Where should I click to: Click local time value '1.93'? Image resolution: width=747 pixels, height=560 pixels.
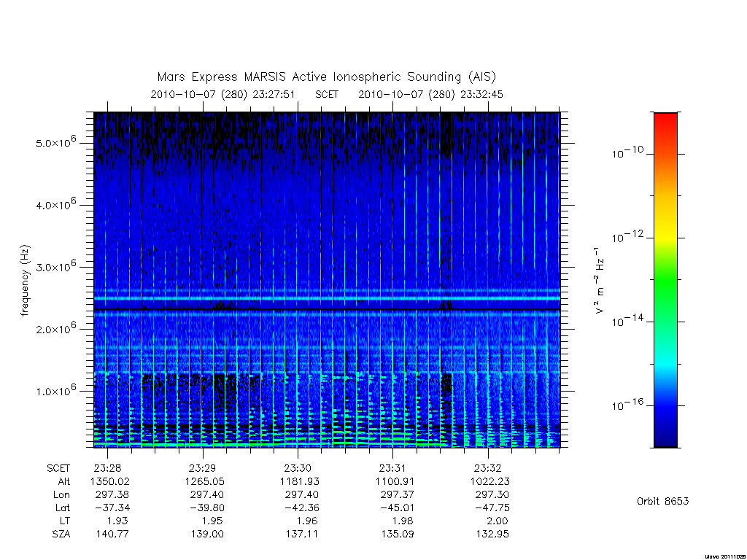[x=117, y=521]
